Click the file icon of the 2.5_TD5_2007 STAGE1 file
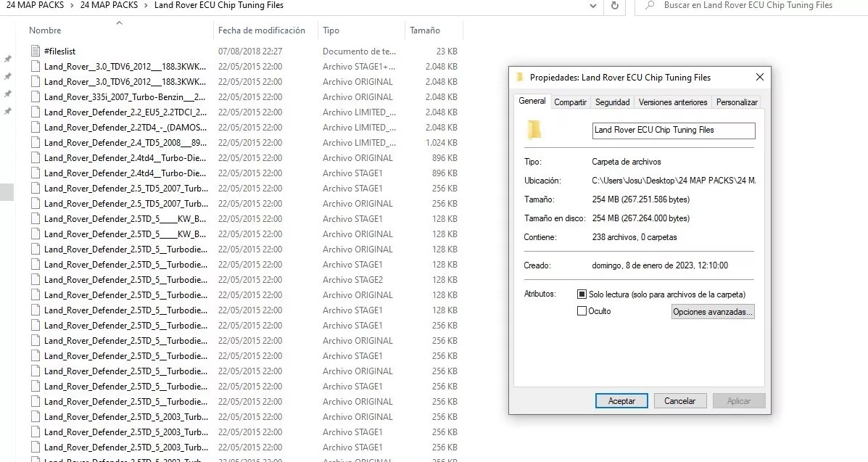 click(x=36, y=189)
